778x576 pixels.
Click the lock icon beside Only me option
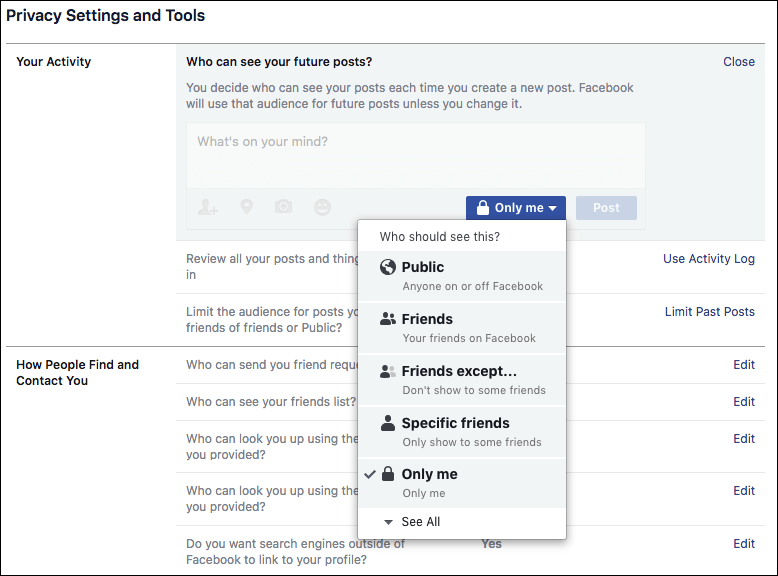tap(388, 474)
